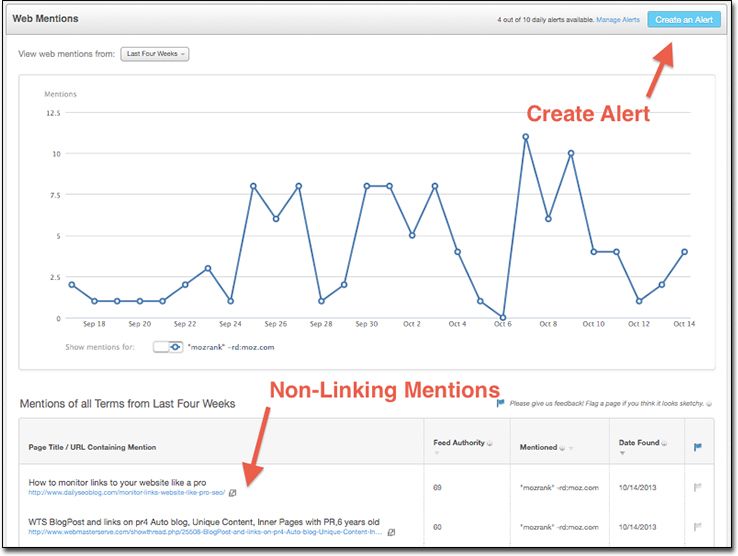
Task: Open the dailyseoblog.com monitor-links URL
Action: 125,492
